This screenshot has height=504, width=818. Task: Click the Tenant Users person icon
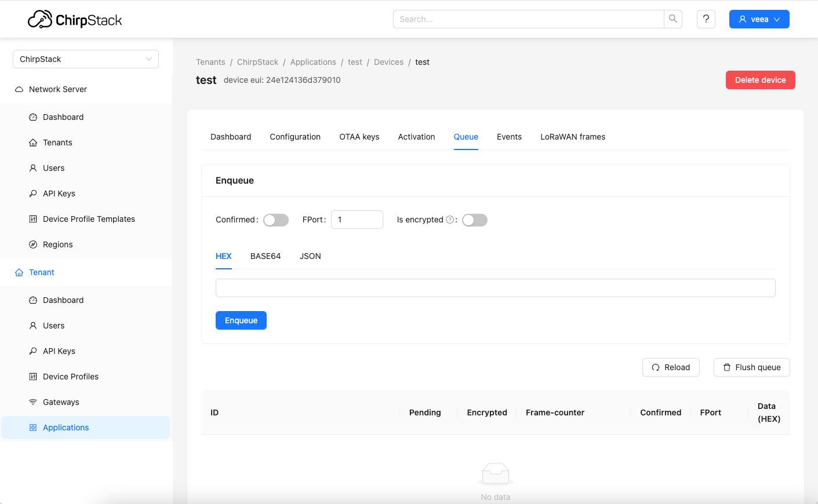tap(33, 326)
